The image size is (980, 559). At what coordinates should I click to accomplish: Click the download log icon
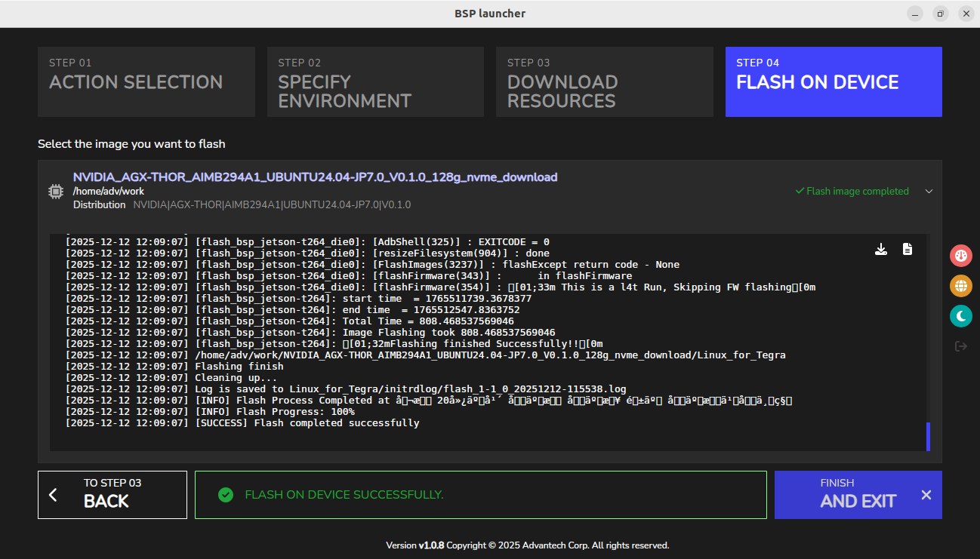tap(880, 250)
